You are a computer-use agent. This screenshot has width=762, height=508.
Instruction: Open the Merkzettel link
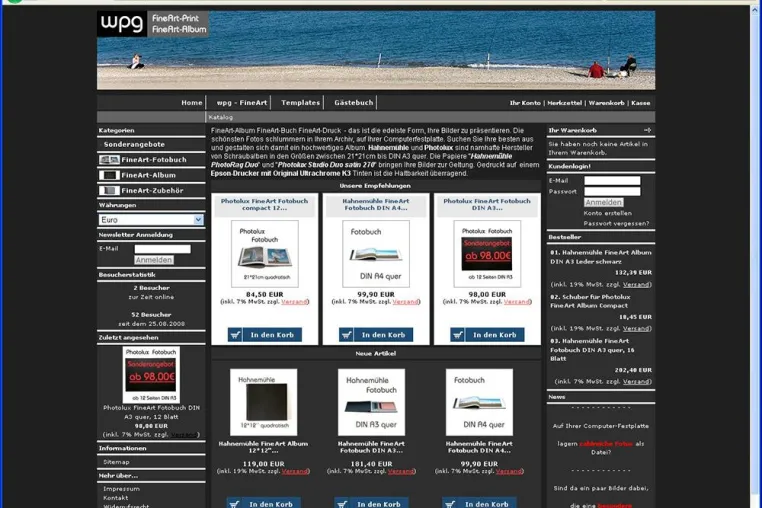pyautogui.click(x=564, y=103)
